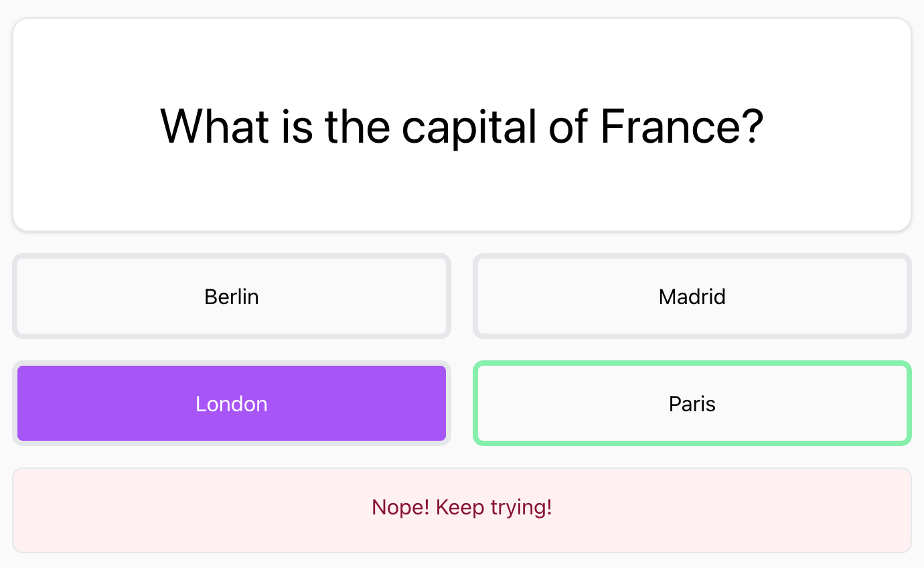Choose the correct capital, Paris
This screenshot has width=924, height=568.
pos(692,403)
